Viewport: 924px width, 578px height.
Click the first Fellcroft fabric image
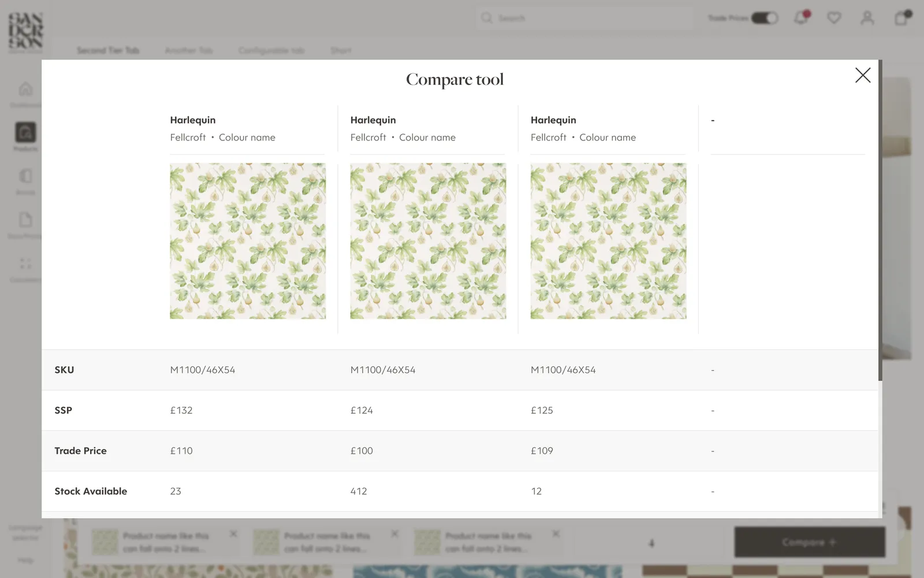(248, 241)
